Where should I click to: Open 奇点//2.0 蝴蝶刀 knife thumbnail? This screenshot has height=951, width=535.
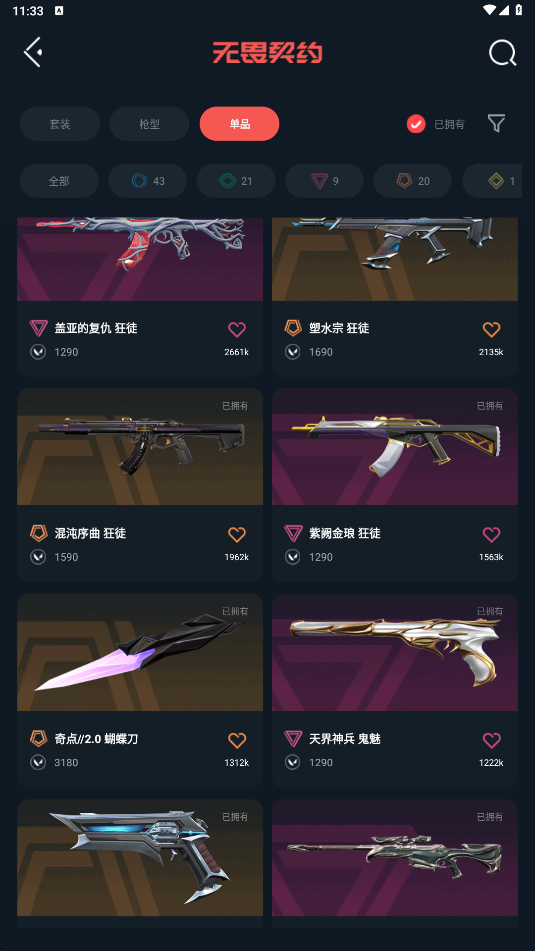(x=140, y=653)
